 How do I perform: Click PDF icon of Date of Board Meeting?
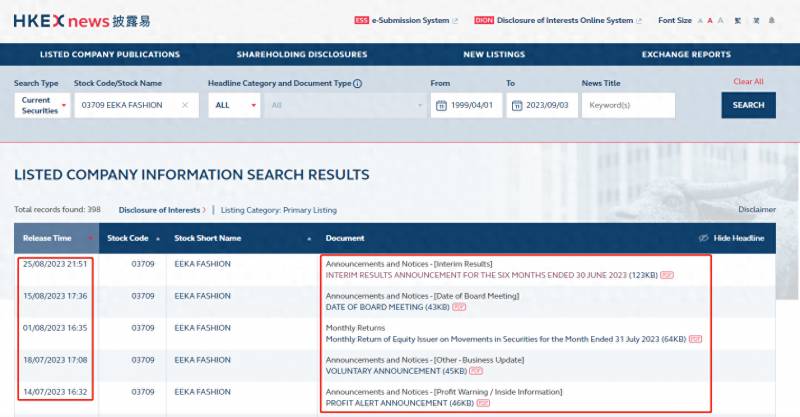[459, 307]
